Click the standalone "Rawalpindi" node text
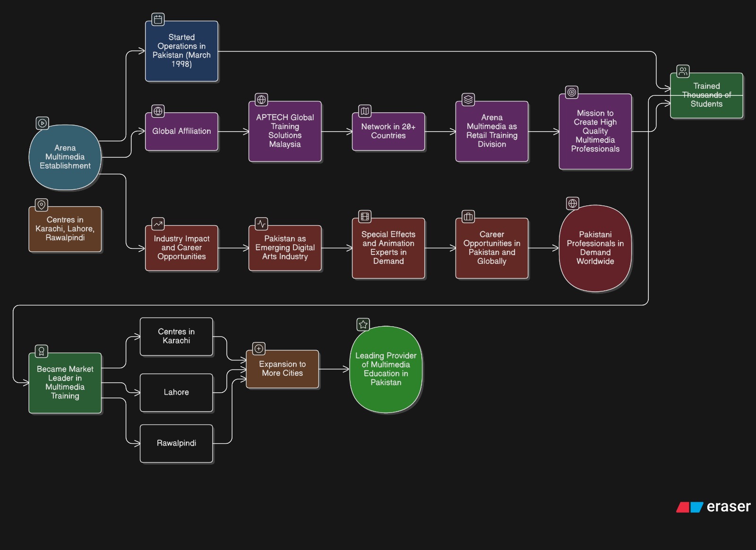This screenshot has width=756, height=550. point(176,443)
